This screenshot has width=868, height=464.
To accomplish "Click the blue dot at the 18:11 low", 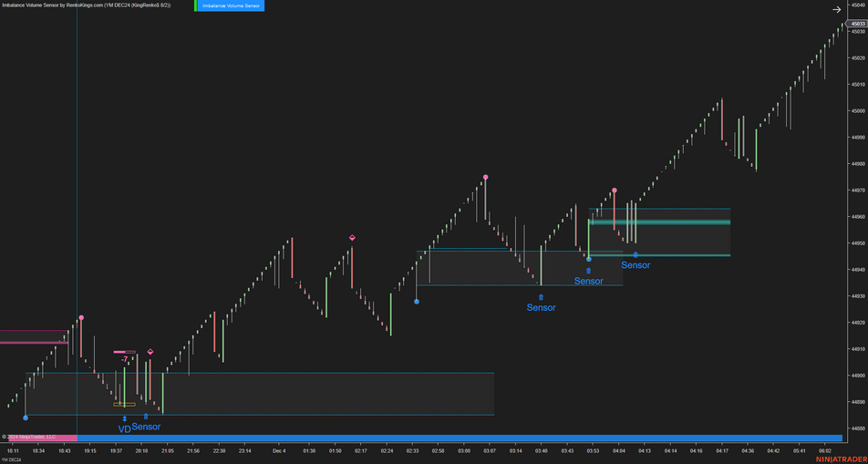I will point(26,418).
